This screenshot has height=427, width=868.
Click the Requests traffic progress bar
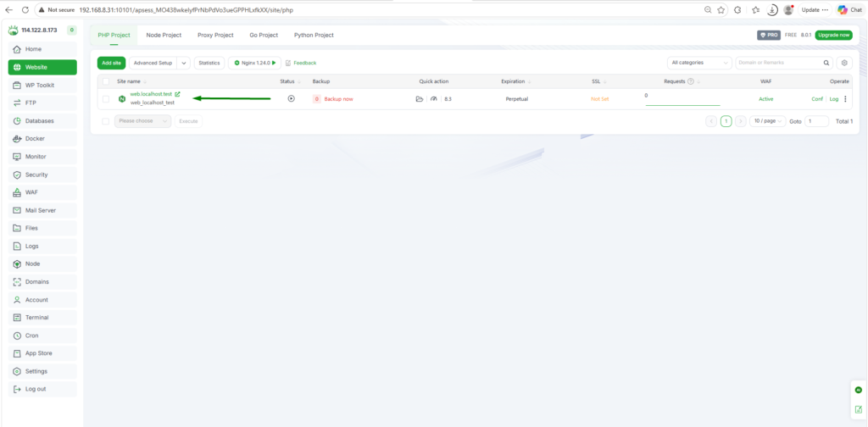(x=682, y=105)
